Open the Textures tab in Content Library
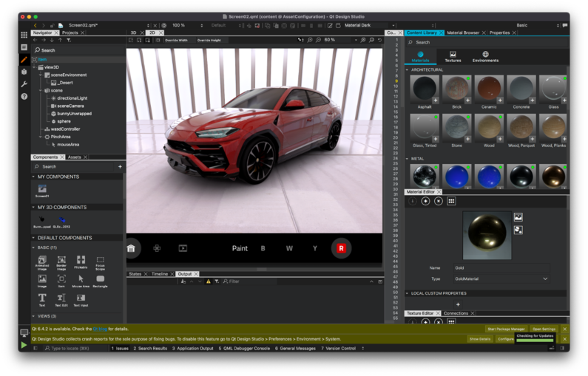The image size is (588, 376). (453, 57)
